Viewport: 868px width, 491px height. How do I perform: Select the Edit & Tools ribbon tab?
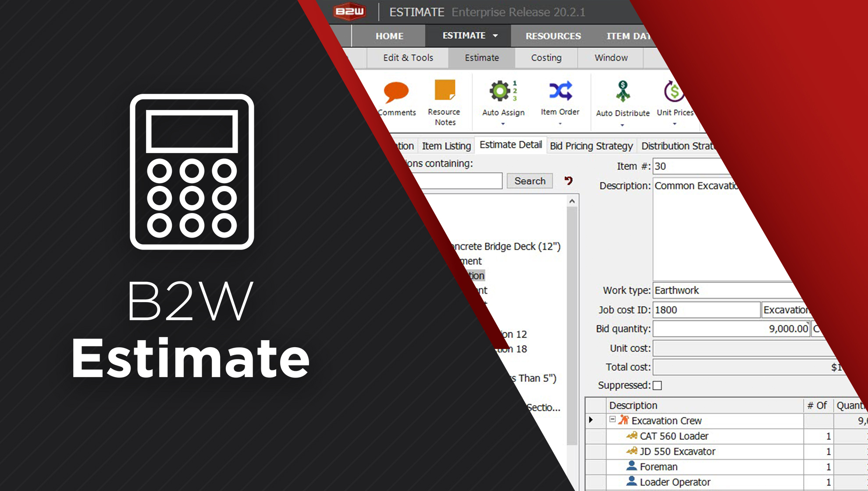[408, 58]
